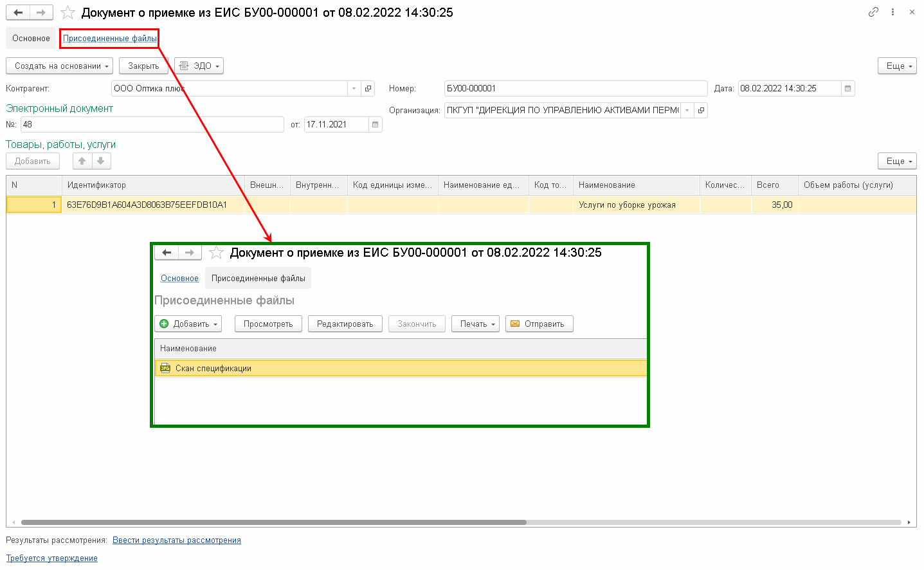Click the forward arrow in the inset window
Screen dimensions: 924x570
(x=190, y=252)
